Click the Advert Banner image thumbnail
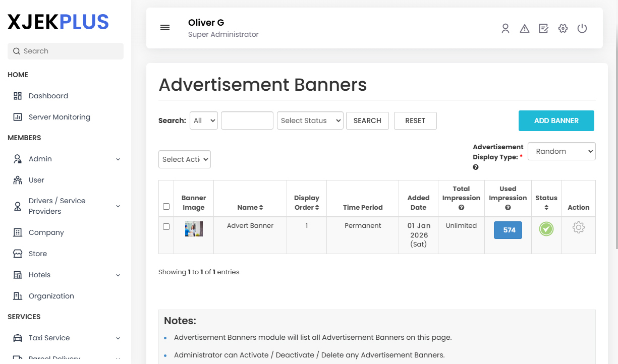This screenshot has height=364, width=618. coord(194,228)
